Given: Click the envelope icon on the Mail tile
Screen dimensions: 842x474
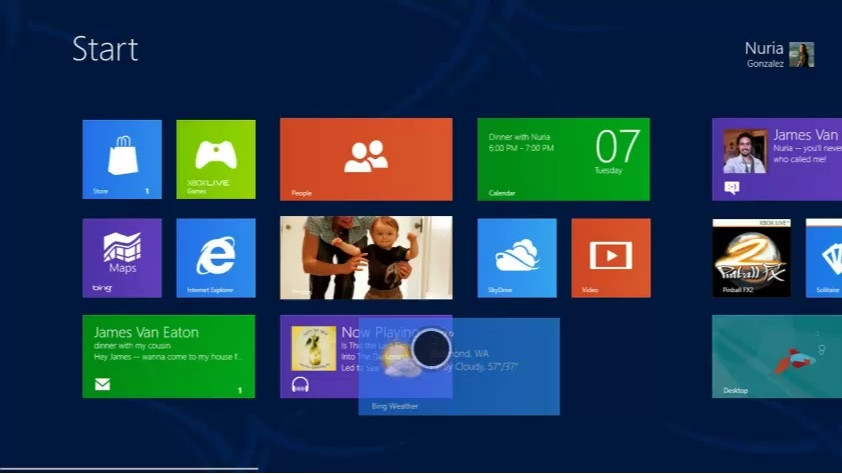Looking at the screenshot, I should click(x=103, y=384).
